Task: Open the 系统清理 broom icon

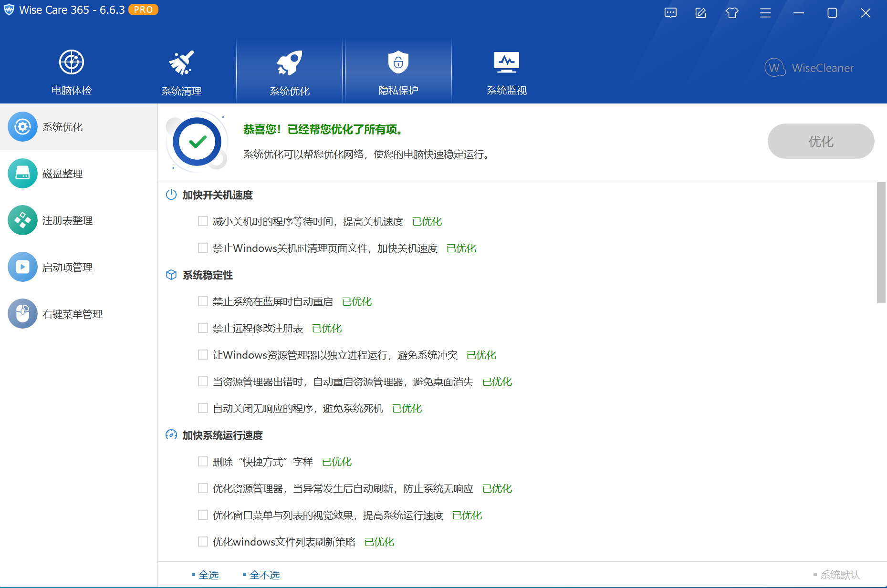Action: 181,62
